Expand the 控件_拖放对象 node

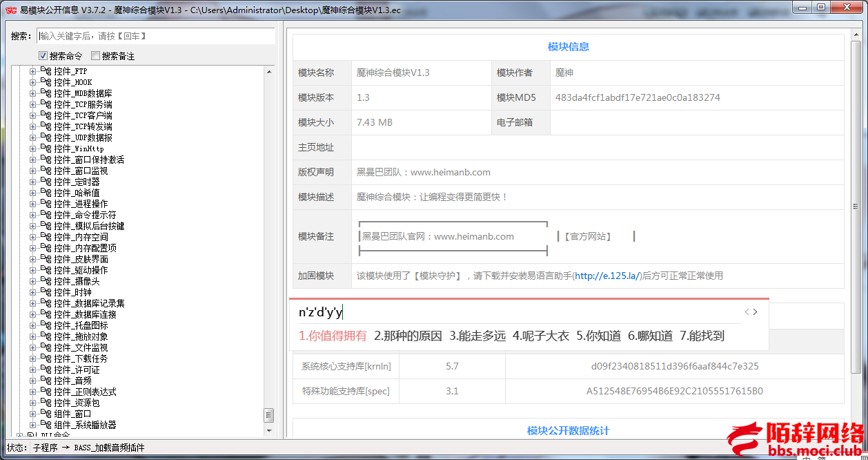pyautogui.click(x=32, y=336)
